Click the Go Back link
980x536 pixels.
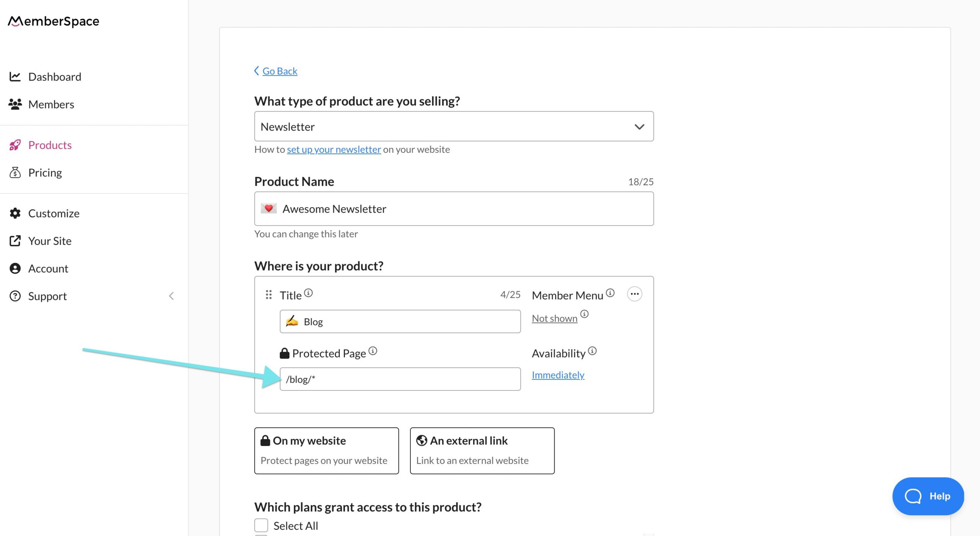tap(280, 71)
